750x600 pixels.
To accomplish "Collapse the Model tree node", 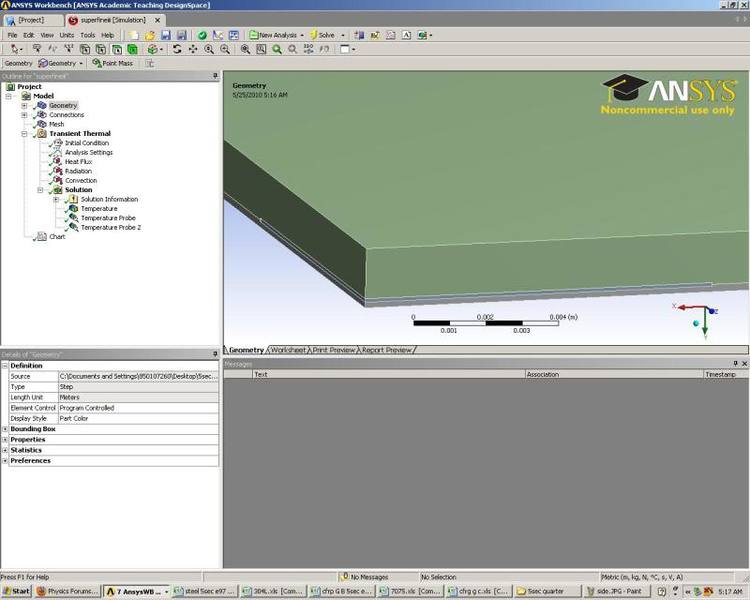I will [x=8, y=96].
